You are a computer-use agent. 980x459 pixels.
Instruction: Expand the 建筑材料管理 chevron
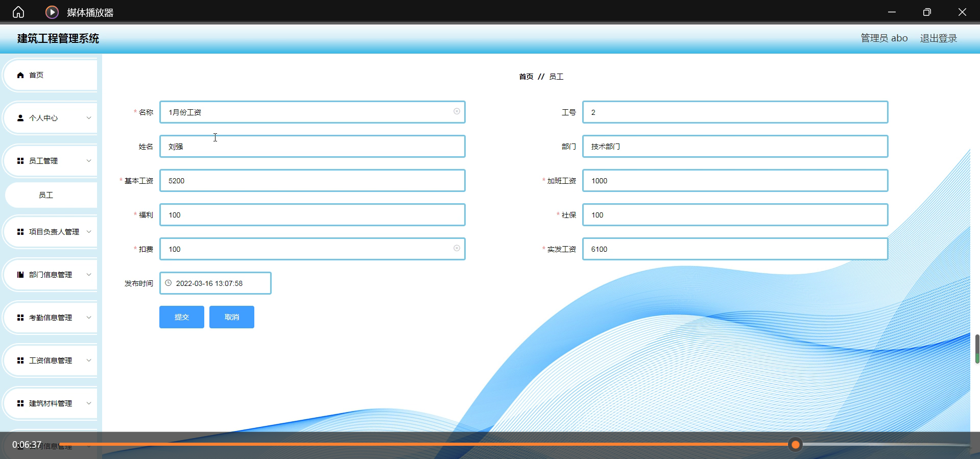click(x=89, y=403)
